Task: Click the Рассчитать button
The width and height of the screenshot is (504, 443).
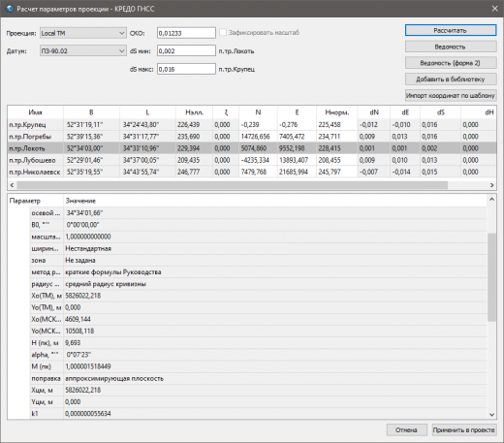Action: coord(451,30)
